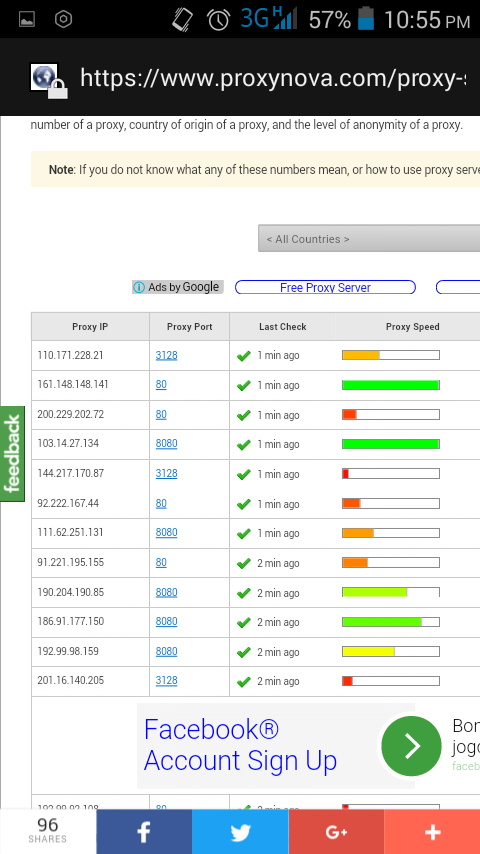This screenshot has width=480, height=854.
Task: Tap the 3G signal strength icon
Action: 269,19
